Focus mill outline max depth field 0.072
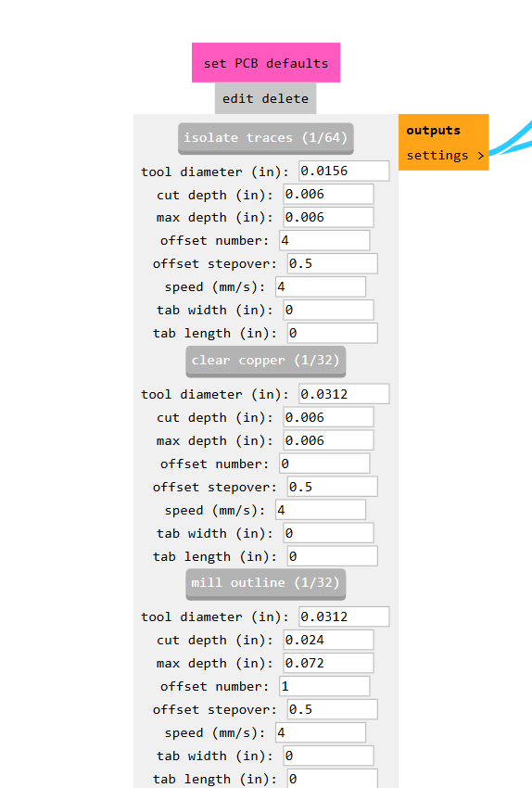Viewport: 532px width, 788px height. 328,663
